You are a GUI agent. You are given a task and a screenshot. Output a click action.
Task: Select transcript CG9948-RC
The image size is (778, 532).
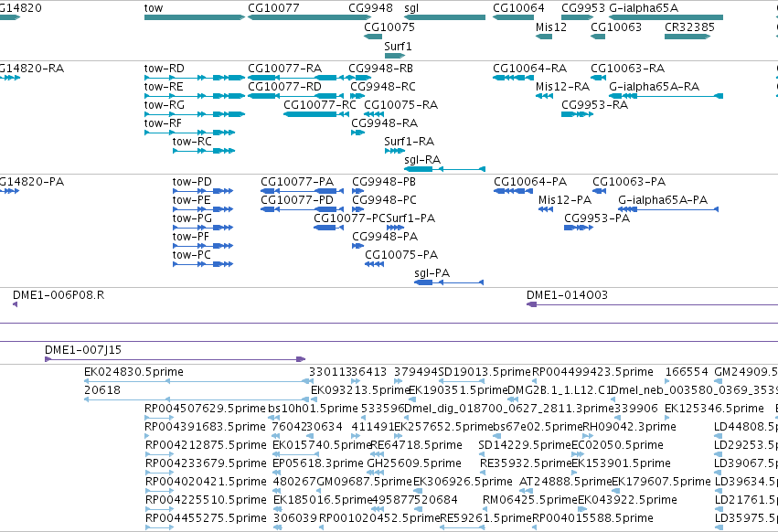point(357,96)
